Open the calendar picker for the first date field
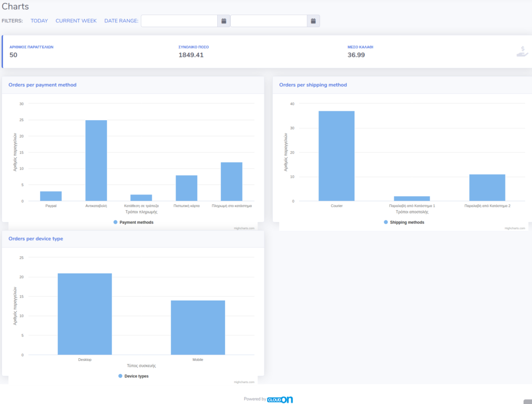Image resolution: width=532 pixels, height=404 pixels. point(223,21)
